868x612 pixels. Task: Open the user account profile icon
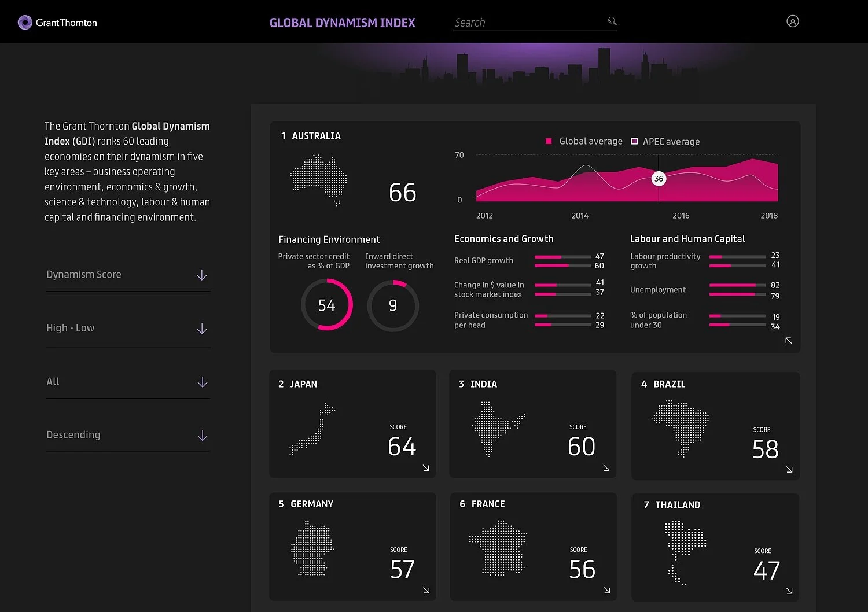click(792, 21)
